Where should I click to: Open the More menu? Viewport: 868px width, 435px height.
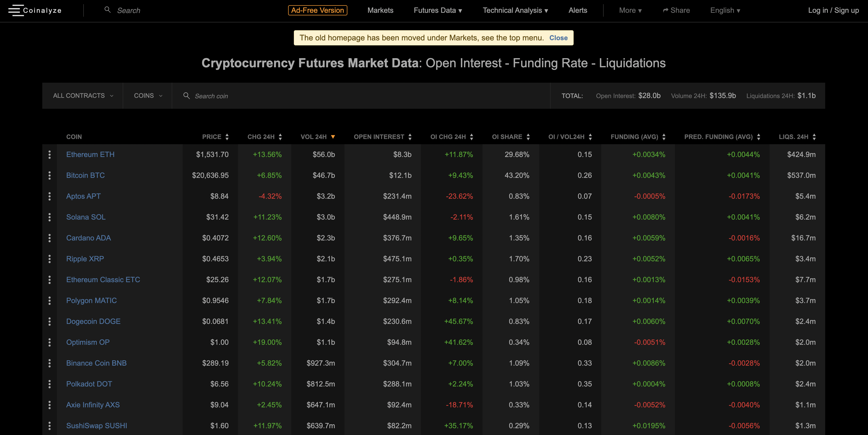(630, 10)
